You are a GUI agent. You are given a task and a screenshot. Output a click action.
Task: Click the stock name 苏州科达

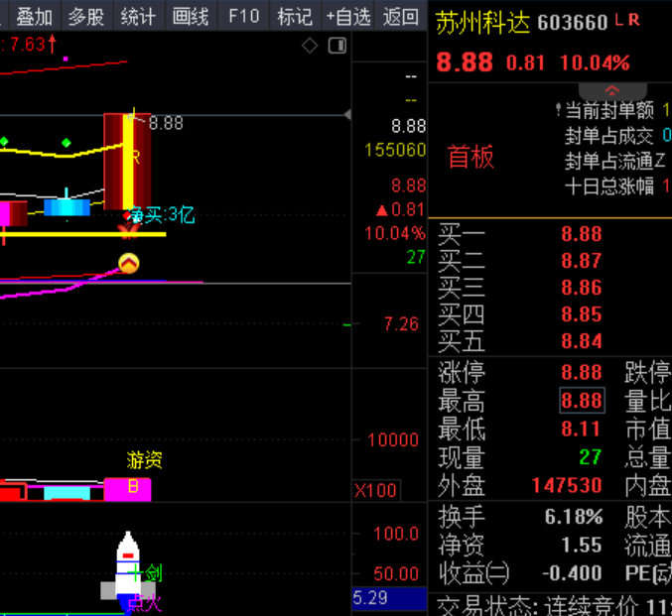[x=483, y=22]
